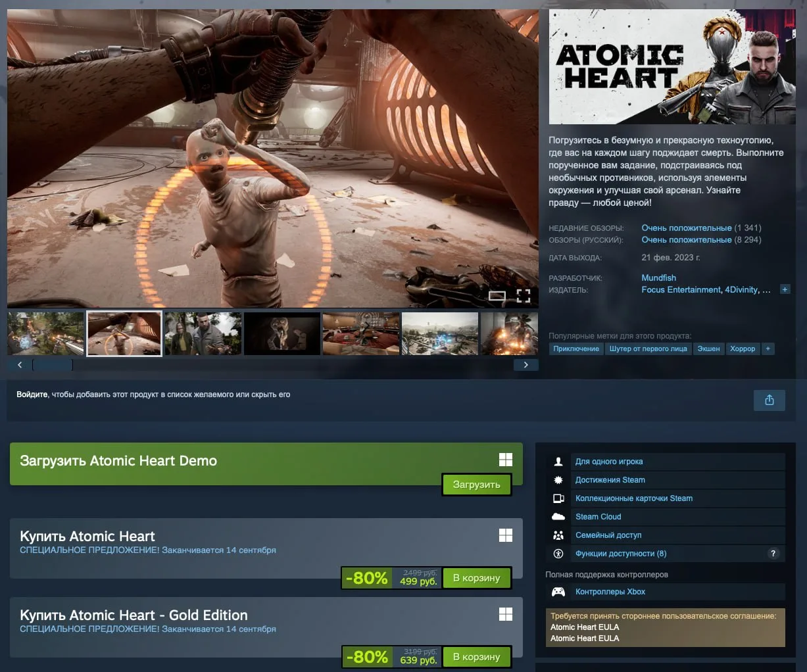This screenshot has height=672, width=807.
Task: Select the highlighted robot-grab thumbnail
Action: point(124,334)
